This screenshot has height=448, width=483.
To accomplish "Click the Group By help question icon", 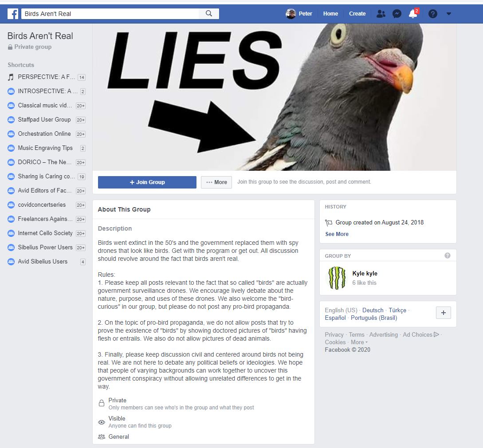I will tap(447, 255).
